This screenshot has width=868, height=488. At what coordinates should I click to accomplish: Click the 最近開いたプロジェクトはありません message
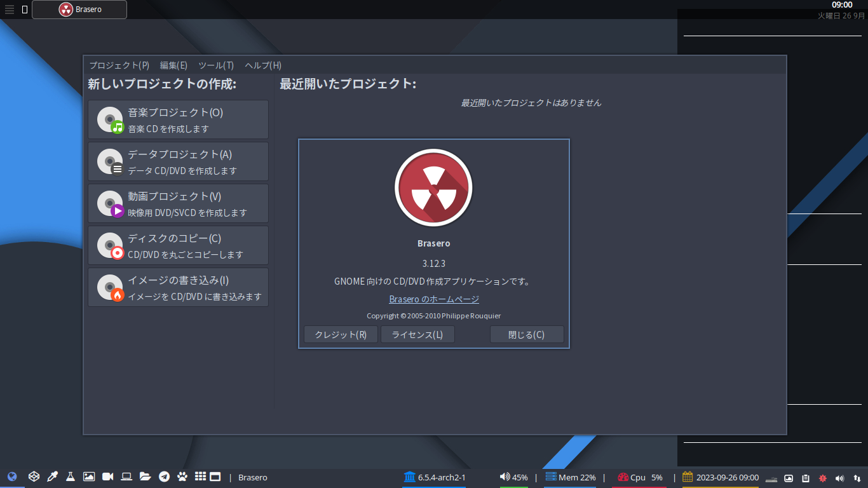pyautogui.click(x=531, y=102)
